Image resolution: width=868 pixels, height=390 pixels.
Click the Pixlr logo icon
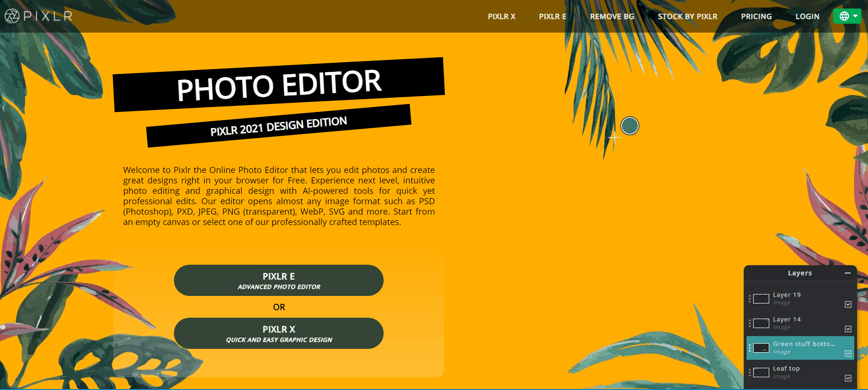12,16
